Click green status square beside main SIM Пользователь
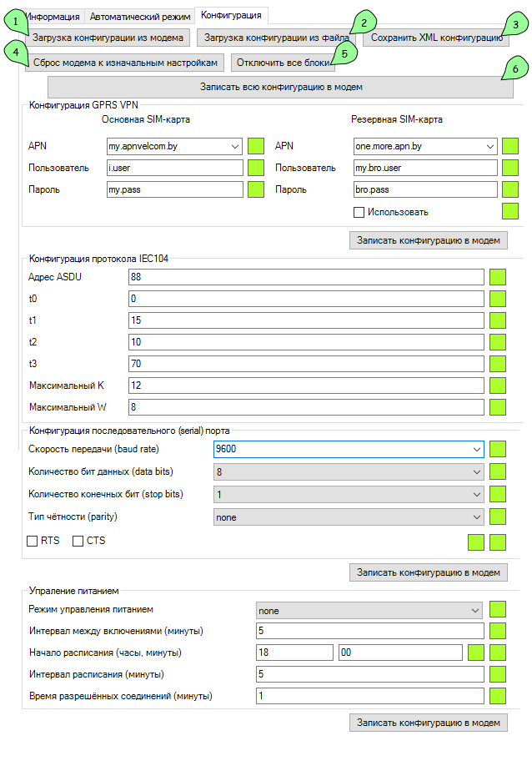 coord(256,168)
